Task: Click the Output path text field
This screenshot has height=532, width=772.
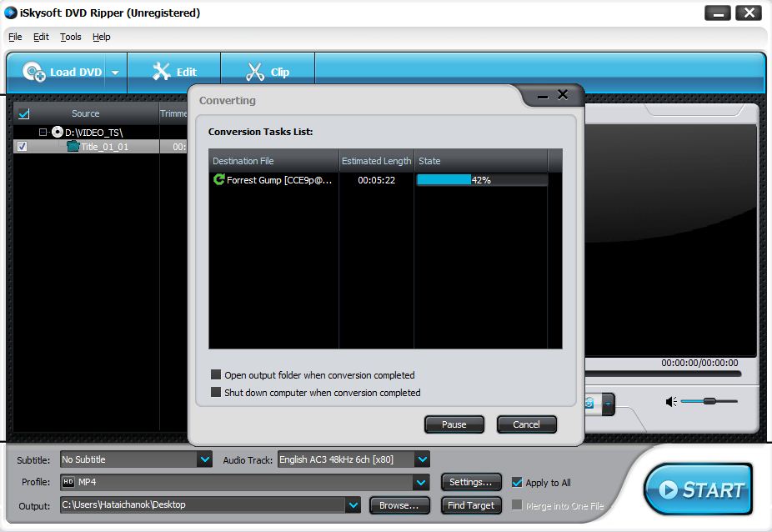Action: (203, 505)
